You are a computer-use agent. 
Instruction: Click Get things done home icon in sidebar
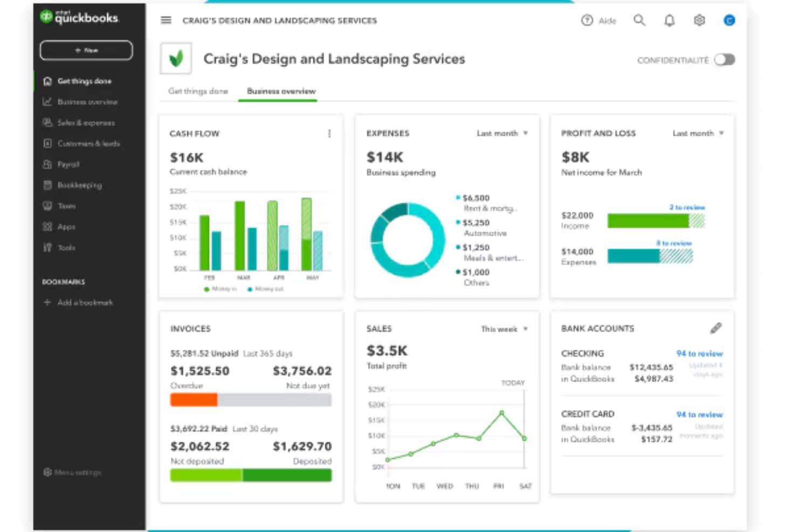pos(47,81)
